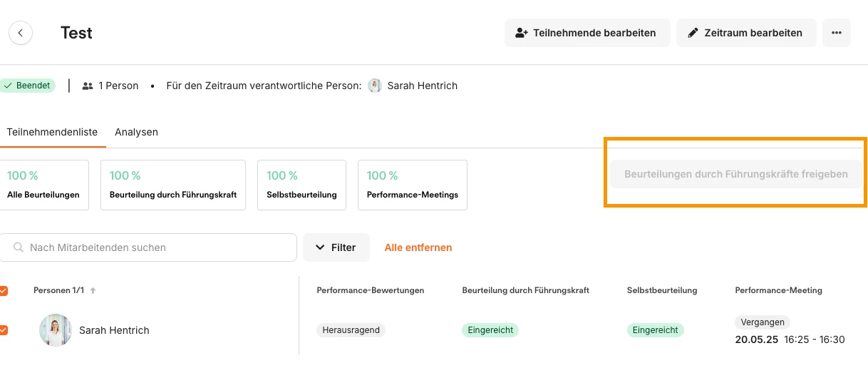Select the Performance-Meetings 100 % card

[412, 185]
